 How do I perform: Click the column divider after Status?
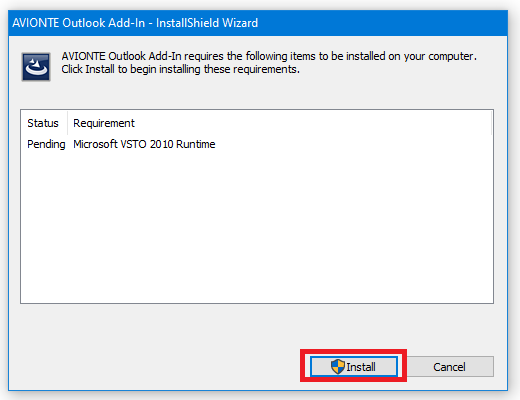point(68,123)
